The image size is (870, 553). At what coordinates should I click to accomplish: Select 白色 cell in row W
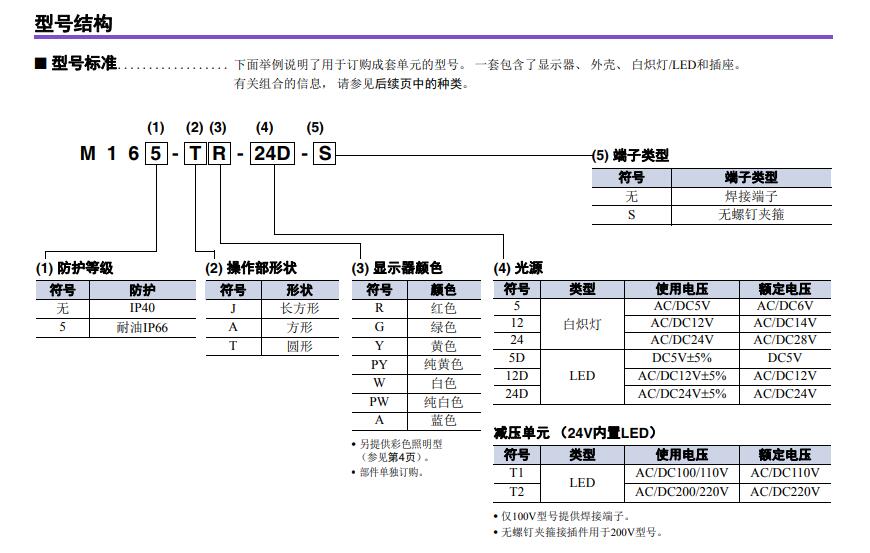coord(443,383)
